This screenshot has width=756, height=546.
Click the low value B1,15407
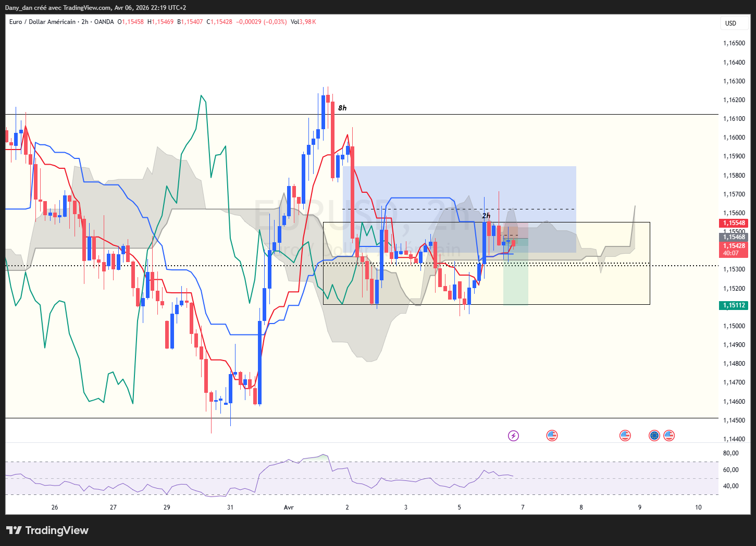190,22
